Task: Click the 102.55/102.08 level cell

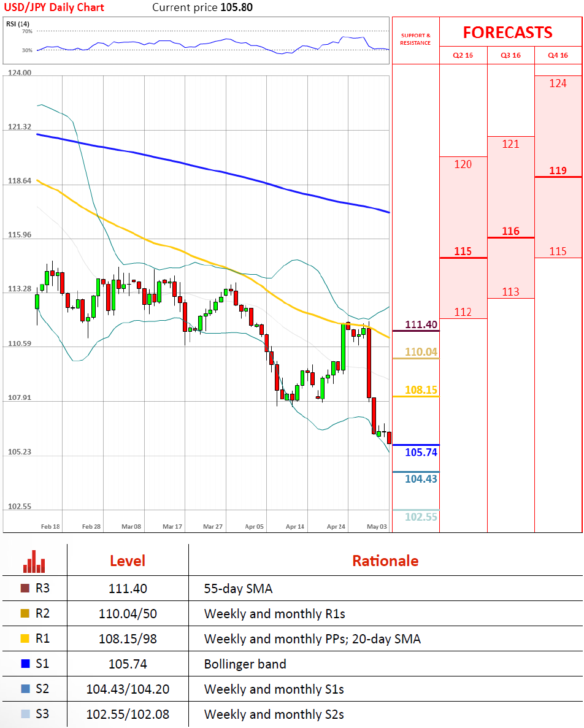Action: (128, 714)
